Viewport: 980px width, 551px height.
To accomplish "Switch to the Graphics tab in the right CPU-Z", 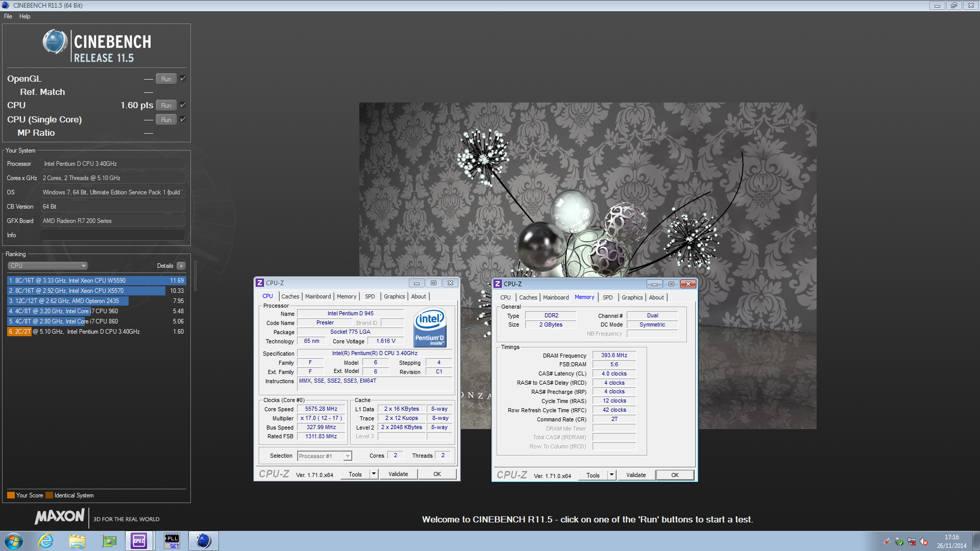I will [x=632, y=297].
